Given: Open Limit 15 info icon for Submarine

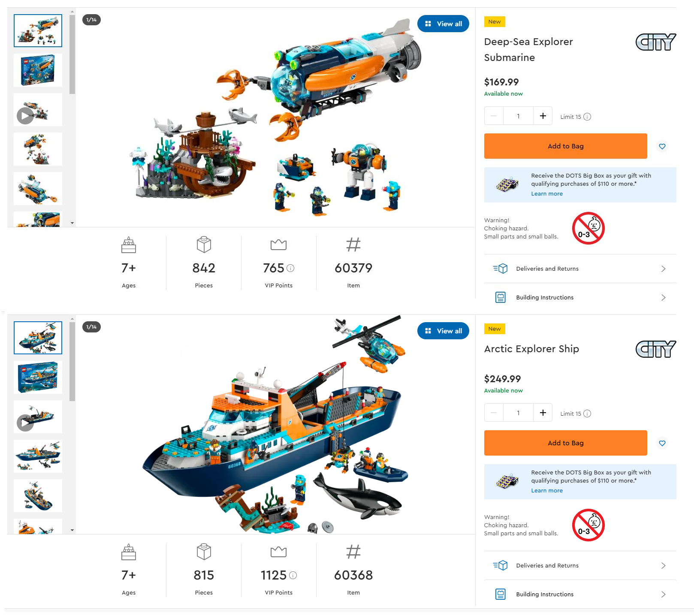Looking at the screenshot, I should (x=587, y=117).
